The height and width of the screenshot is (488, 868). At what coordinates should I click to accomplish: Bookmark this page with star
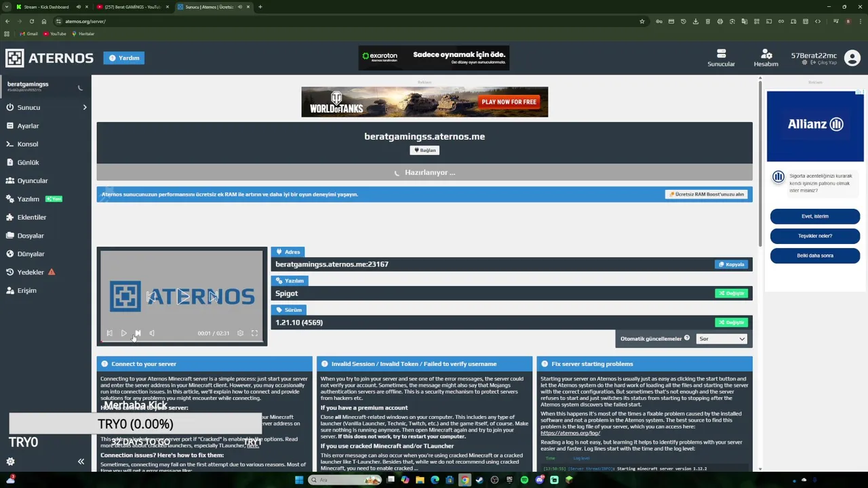pyautogui.click(x=642, y=21)
